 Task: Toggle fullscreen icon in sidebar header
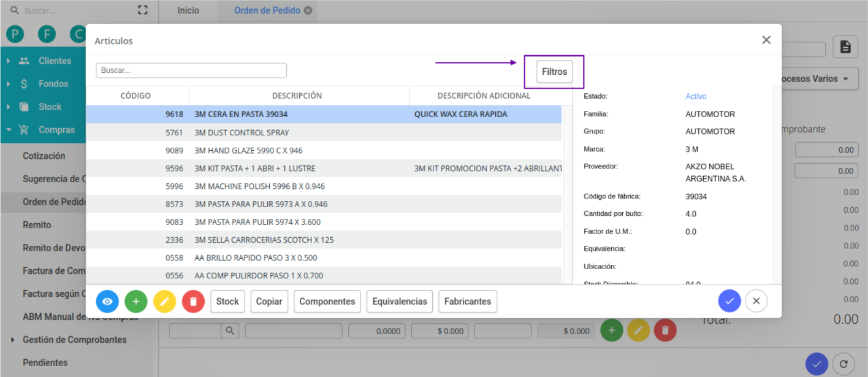[x=143, y=10]
